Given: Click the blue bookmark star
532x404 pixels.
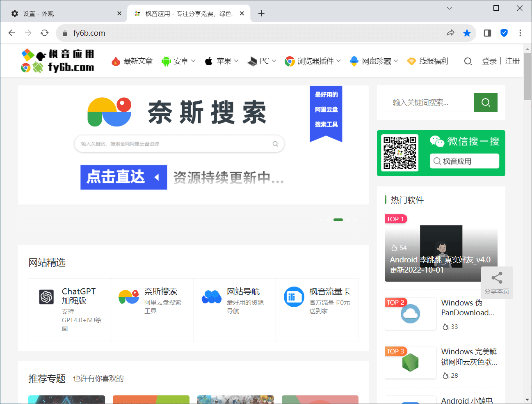Looking at the screenshot, I should tap(467, 33).
